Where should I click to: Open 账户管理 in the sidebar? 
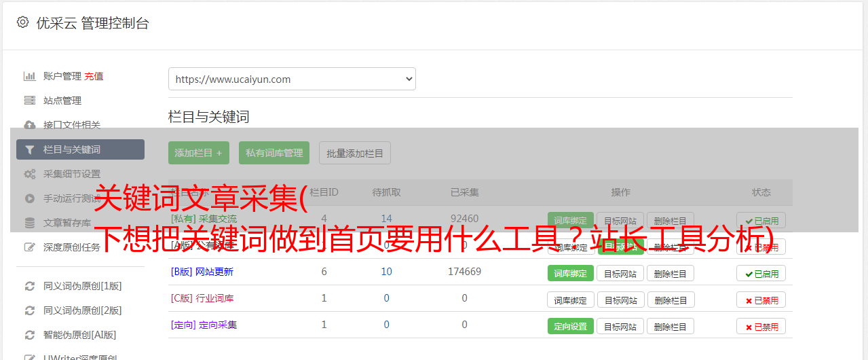tap(62, 76)
